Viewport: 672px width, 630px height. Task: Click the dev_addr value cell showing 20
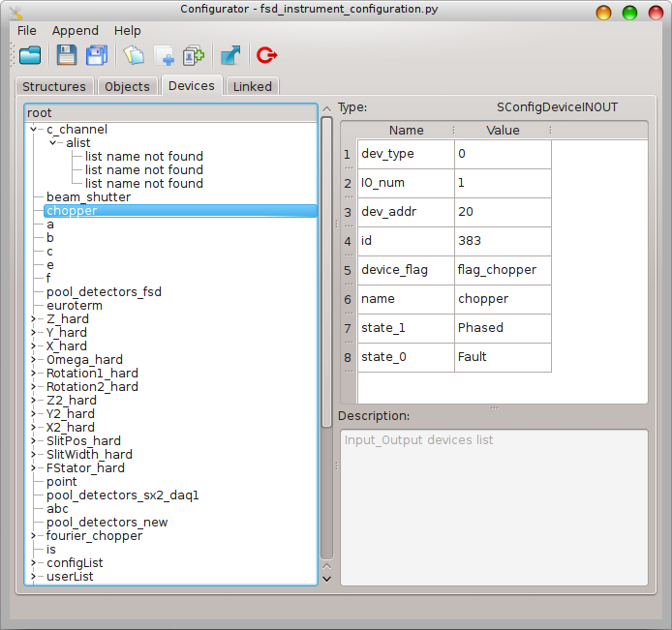coord(502,212)
